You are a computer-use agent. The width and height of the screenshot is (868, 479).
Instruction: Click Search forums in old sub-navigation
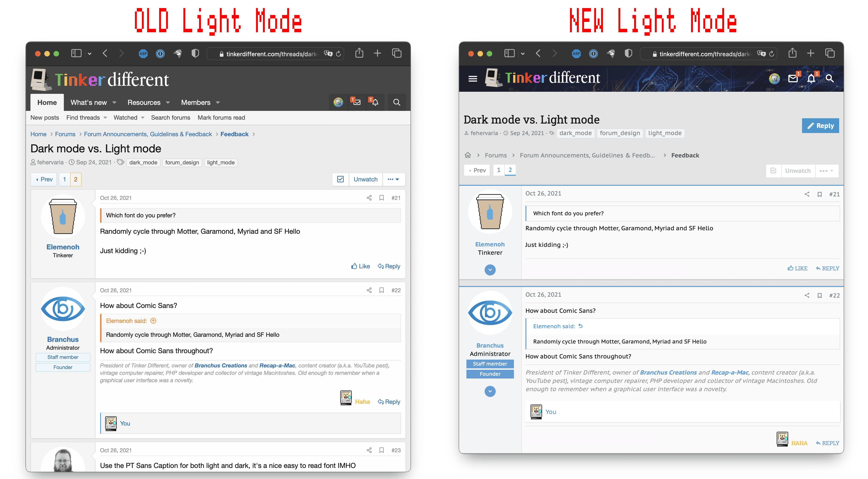(x=170, y=118)
